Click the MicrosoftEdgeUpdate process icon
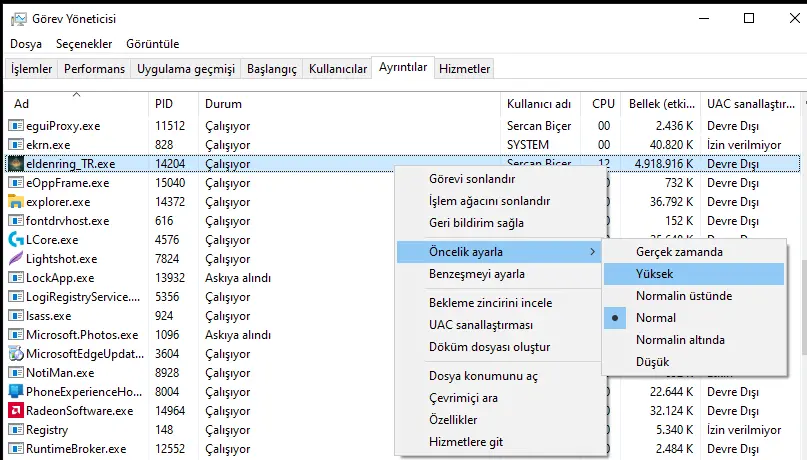 coord(16,353)
